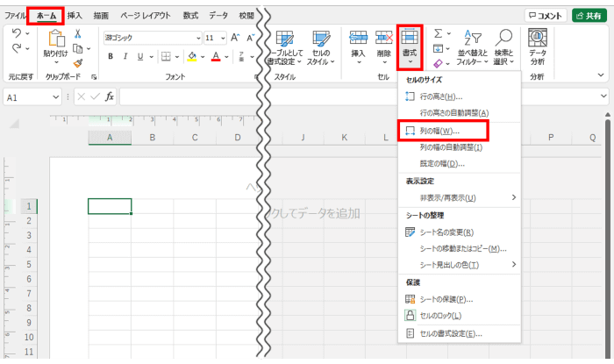Select cell A1 in the worksheet
This screenshot has height=364, width=614.
click(110, 206)
